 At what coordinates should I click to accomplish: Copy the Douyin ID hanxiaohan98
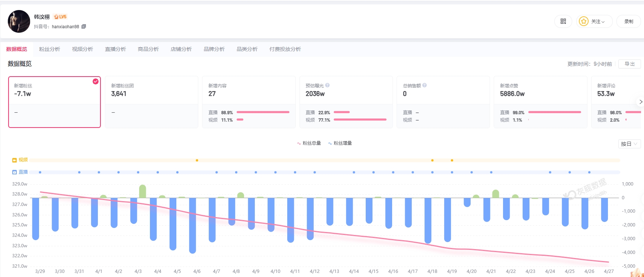pos(84,26)
